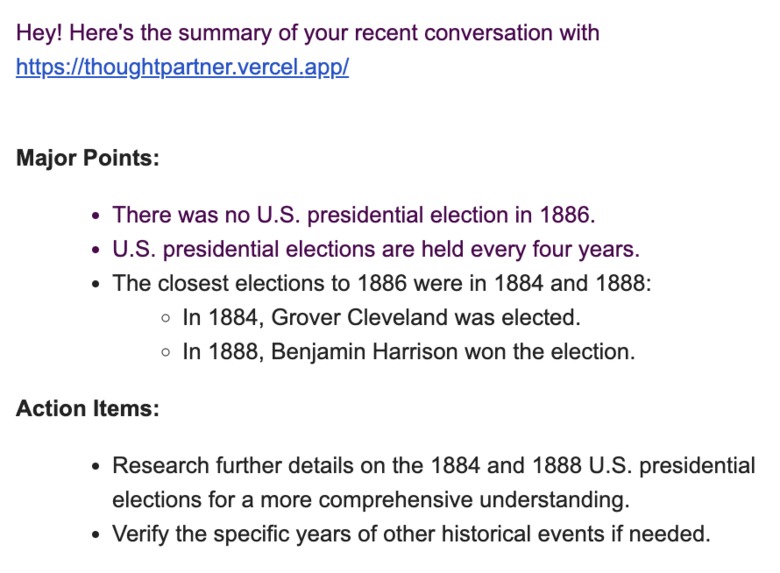Screen dimensions: 780x573
Task: Select the purple line about elections every four years
Action: coord(376,249)
